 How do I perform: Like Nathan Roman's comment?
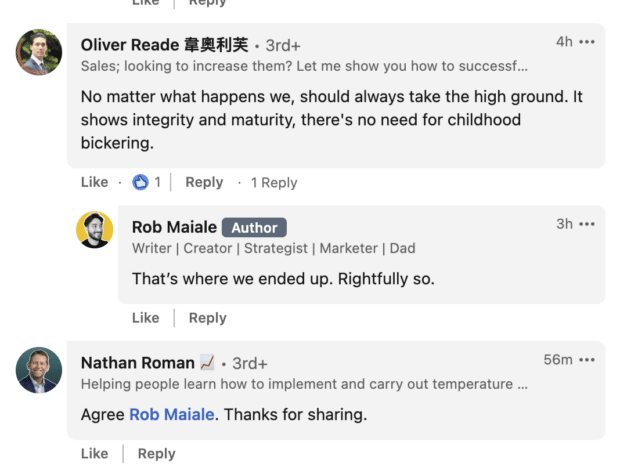94,453
